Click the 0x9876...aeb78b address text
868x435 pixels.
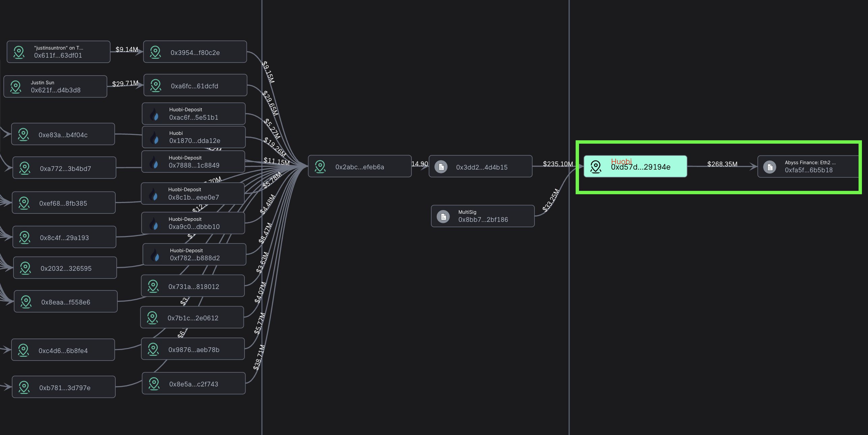click(x=194, y=350)
